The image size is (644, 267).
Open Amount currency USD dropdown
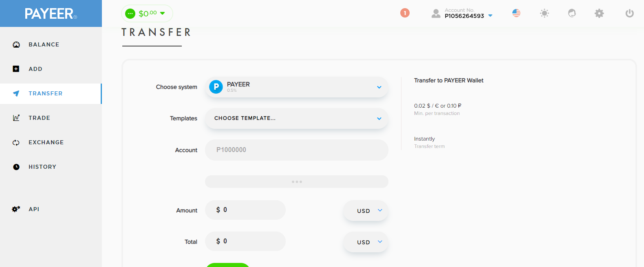(366, 210)
